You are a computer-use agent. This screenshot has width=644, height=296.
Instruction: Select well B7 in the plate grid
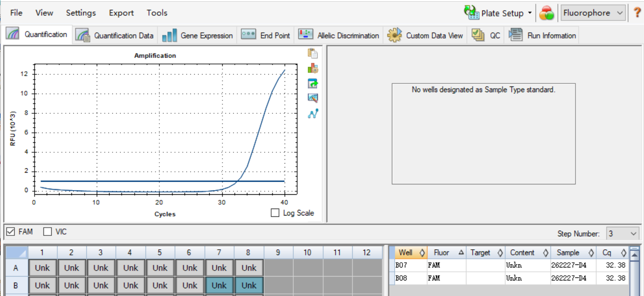point(219,286)
